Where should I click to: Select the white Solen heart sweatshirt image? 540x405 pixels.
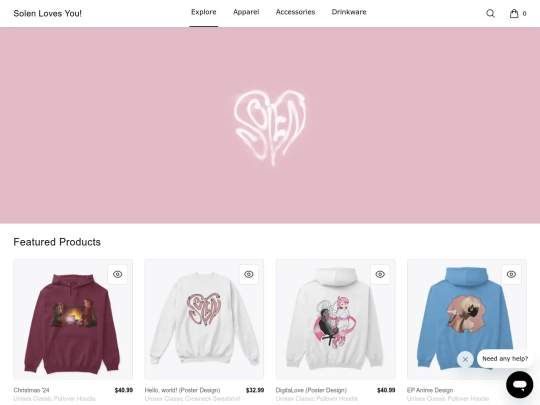[204, 319]
